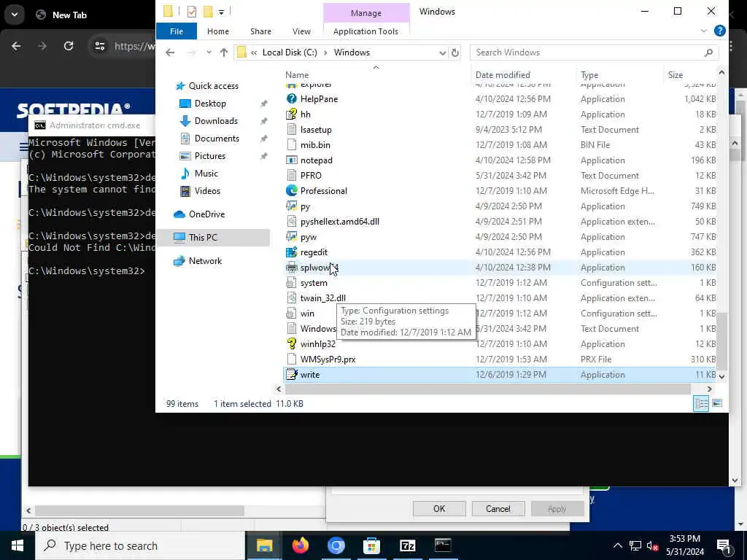Screen dimensions: 747x560
Task: Click the winhlp32 application icon
Action: tap(292, 344)
